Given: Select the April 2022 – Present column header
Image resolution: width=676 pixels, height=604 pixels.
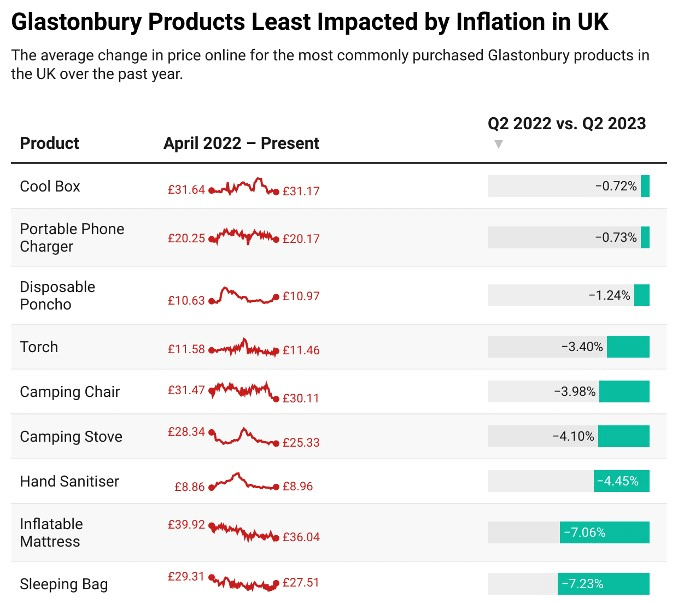Looking at the screenshot, I should [241, 143].
